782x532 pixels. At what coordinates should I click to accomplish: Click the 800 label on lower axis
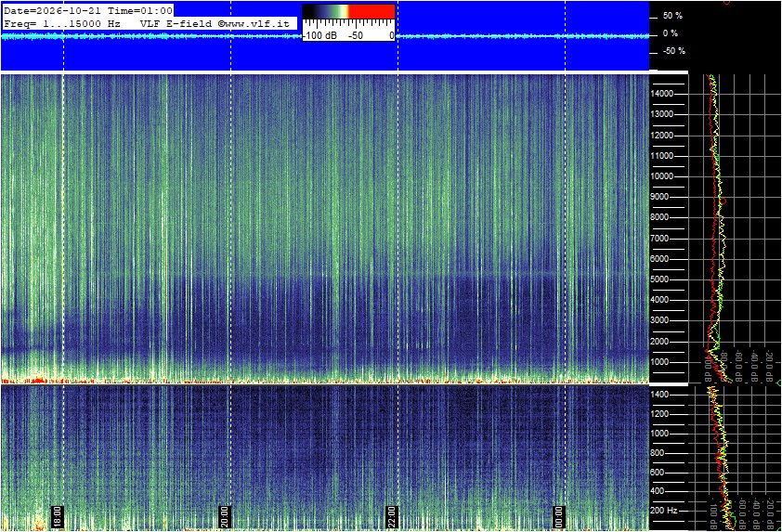pyautogui.click(x=657, y=453)
